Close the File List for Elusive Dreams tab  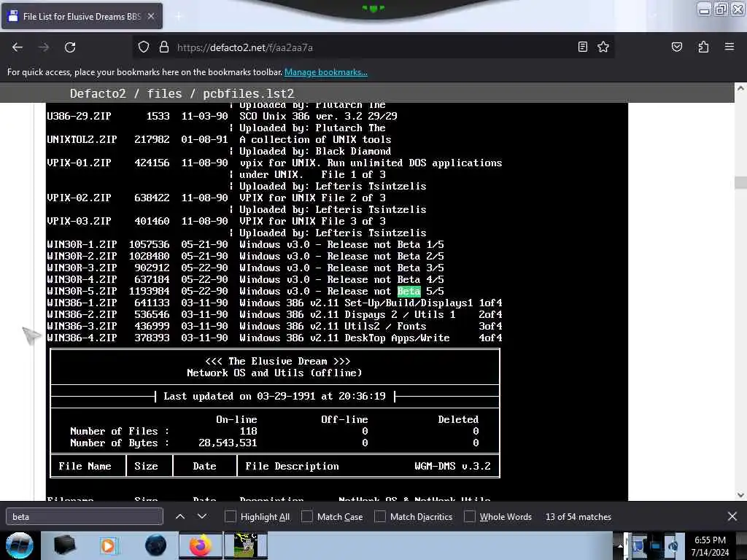[x=150, y=16]
